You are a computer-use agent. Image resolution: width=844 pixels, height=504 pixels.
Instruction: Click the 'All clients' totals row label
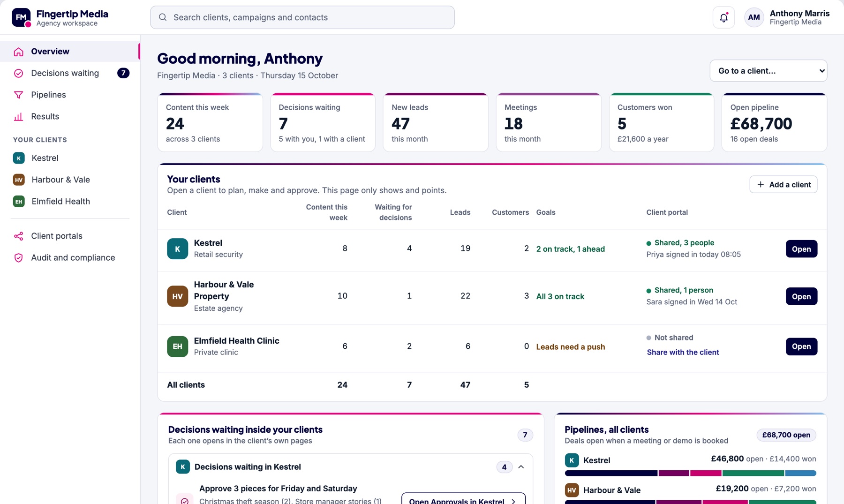[186, 385]
